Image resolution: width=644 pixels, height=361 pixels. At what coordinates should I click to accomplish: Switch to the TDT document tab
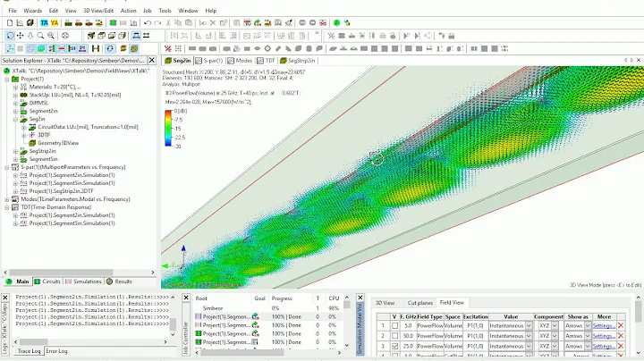pyautogui.click(x=266, y=60)
